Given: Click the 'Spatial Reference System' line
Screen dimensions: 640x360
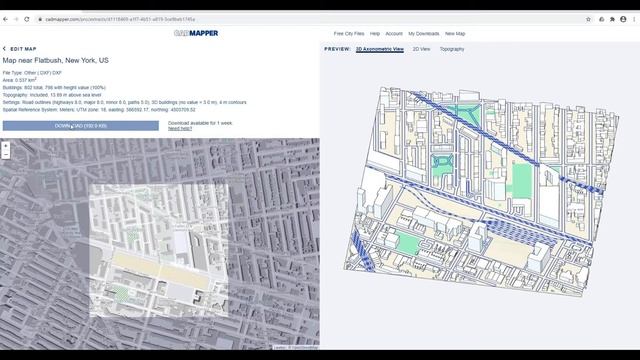Looking at the screenshot, I should [x=99, y=109].
